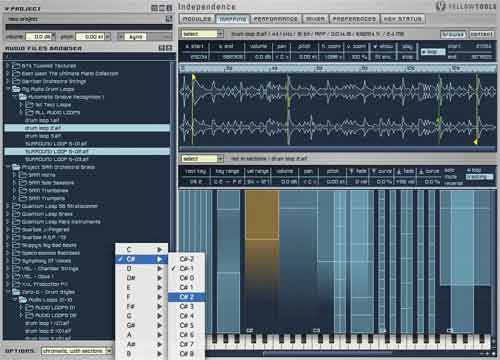Click the BT's Twisted Textures folder icon
Viewport: 500px width, 360px height.
point(16,66)
